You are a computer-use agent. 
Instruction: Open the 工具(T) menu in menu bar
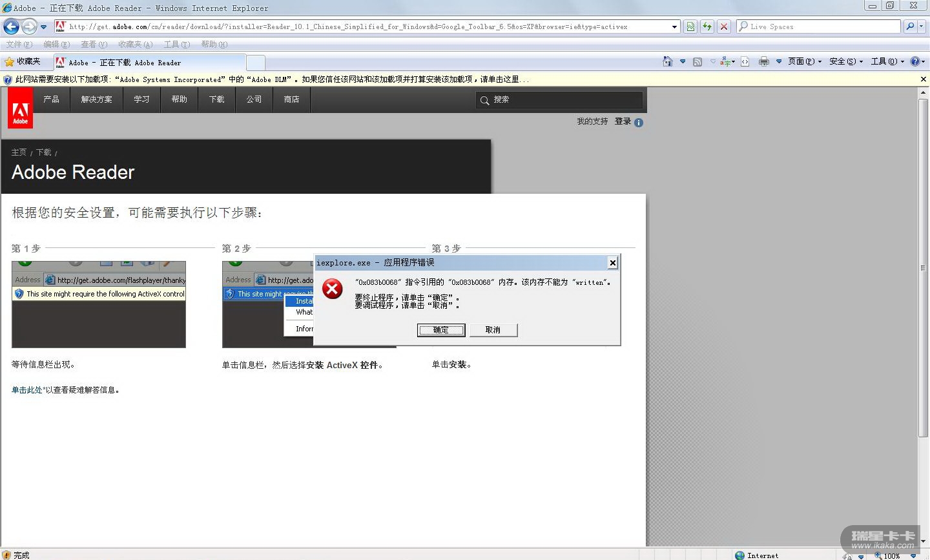tap(176, 45)
